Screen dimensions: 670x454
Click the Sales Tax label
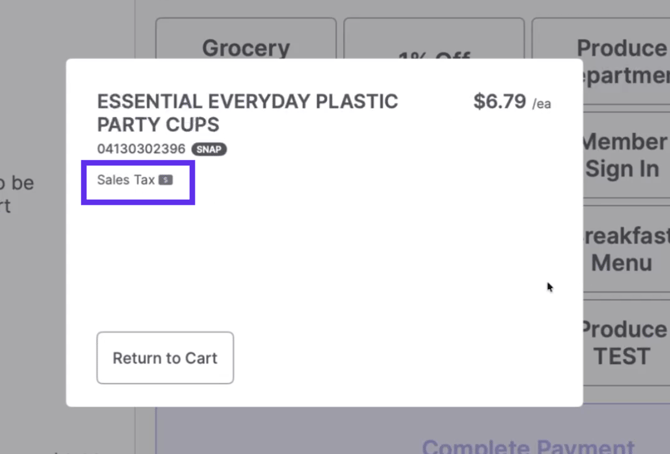(126, 180)
